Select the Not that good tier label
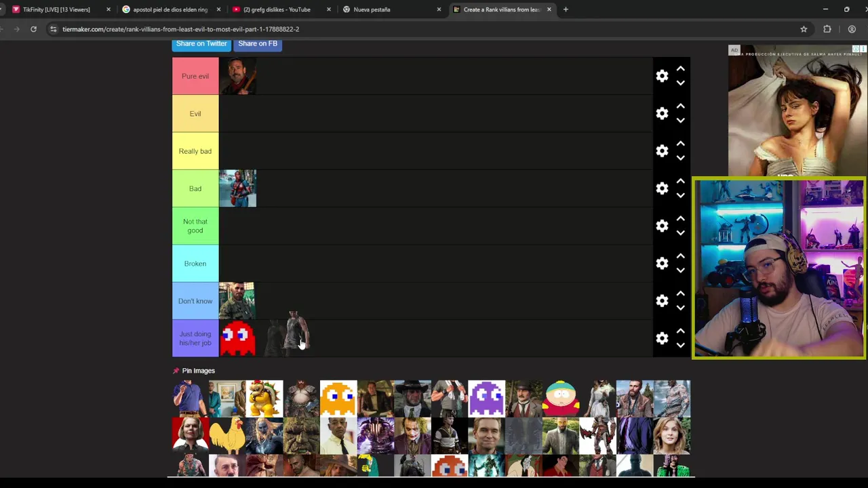The image size is (868, 488). coord(195,226)
